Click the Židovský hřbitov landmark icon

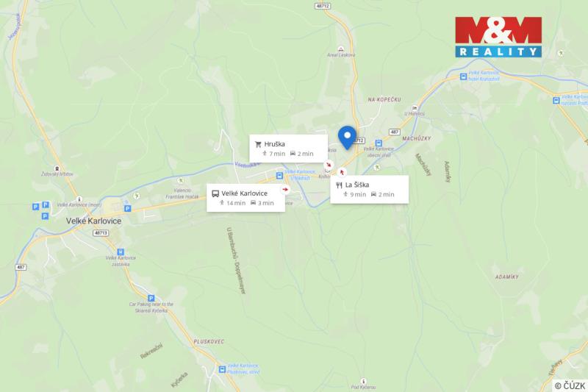click(x=57, y=168)
